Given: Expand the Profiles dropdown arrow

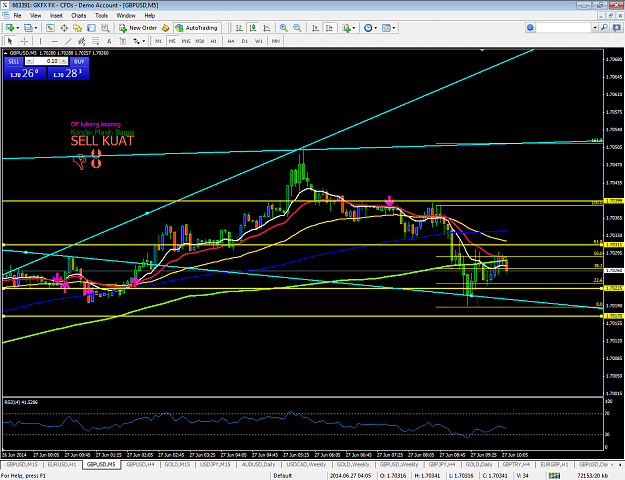Looking at the screenshot, I should (x=36, y=28).
